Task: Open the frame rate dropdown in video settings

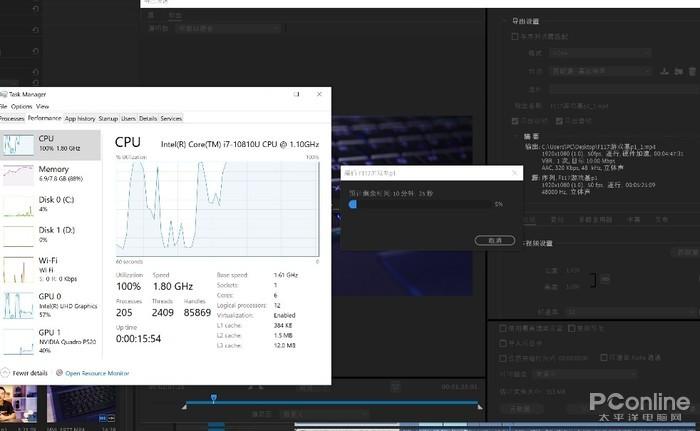Action: click(x=632, y=312)
